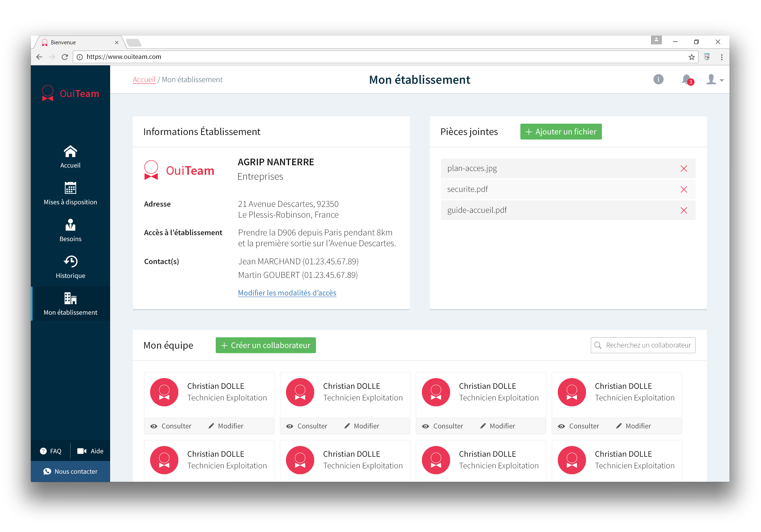Open securite.pdf file
The image size is (761, 532).
coord(467,189)
